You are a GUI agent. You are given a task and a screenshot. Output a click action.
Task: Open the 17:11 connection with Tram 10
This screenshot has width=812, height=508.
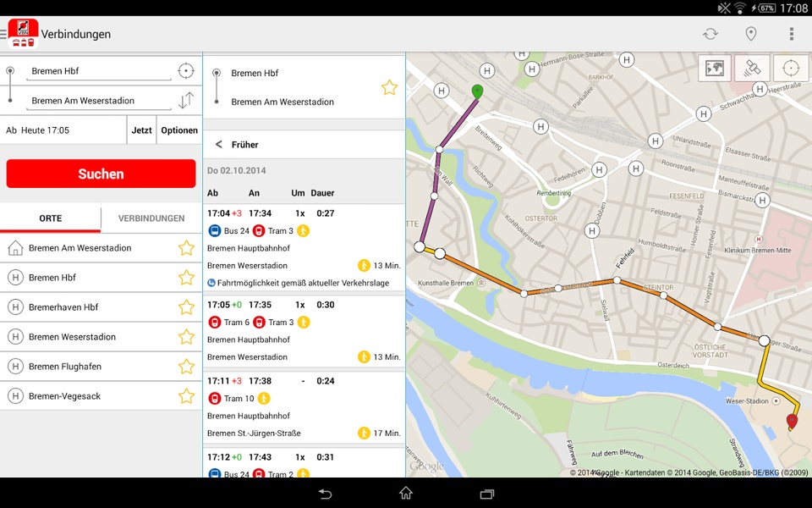(x=304, y=407)
